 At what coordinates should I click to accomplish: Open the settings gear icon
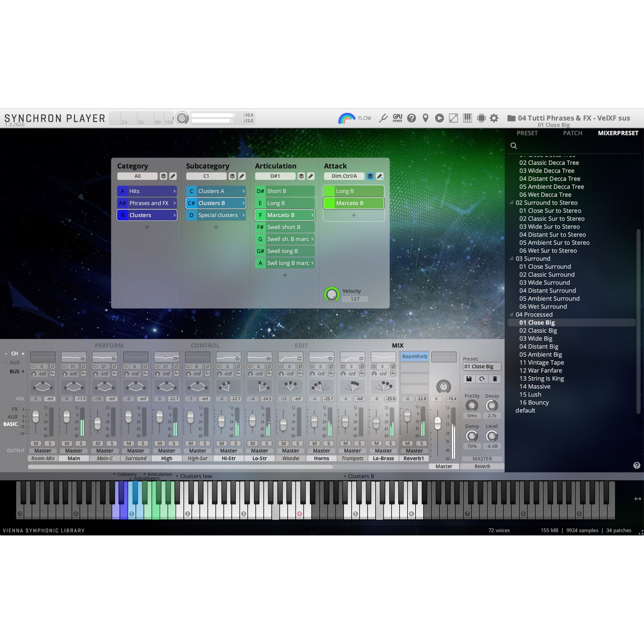(494, 118)
